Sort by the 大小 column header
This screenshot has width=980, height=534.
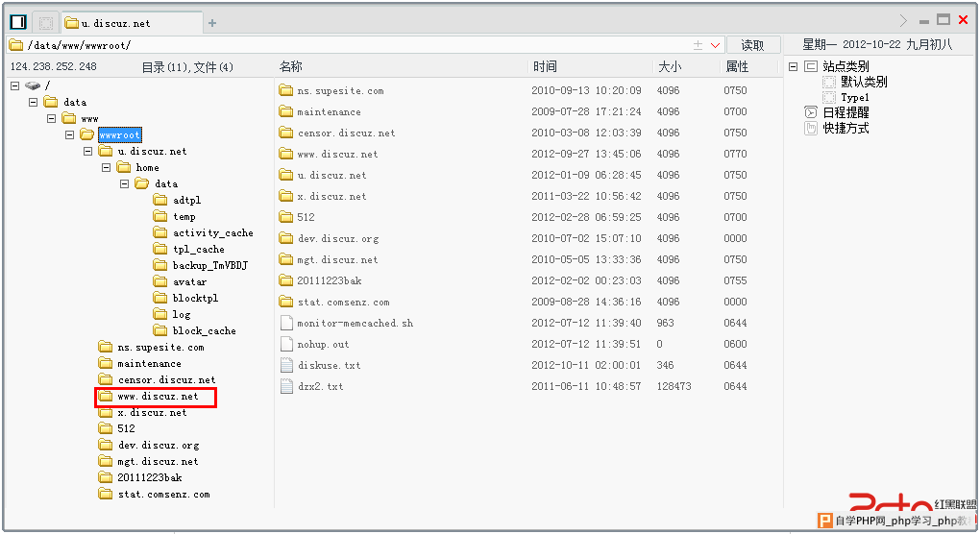[x=670, y=66]
